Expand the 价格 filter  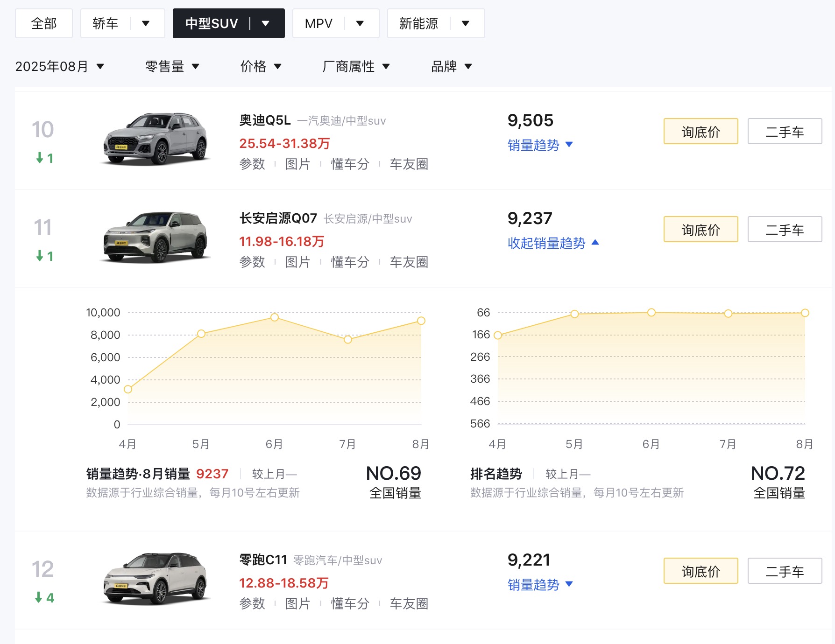tap(261, 66)
